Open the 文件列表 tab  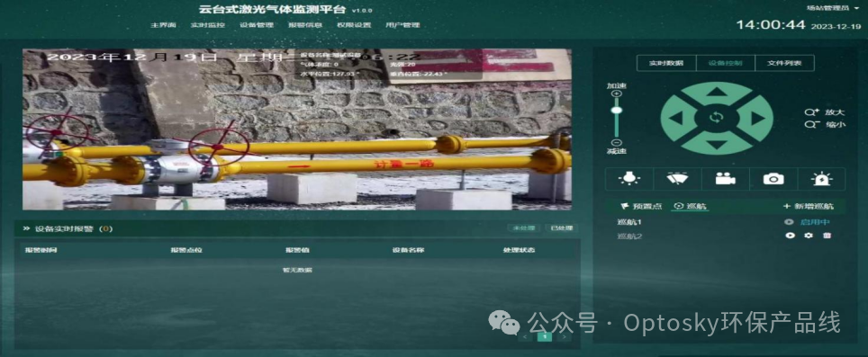tap(784, 63)
